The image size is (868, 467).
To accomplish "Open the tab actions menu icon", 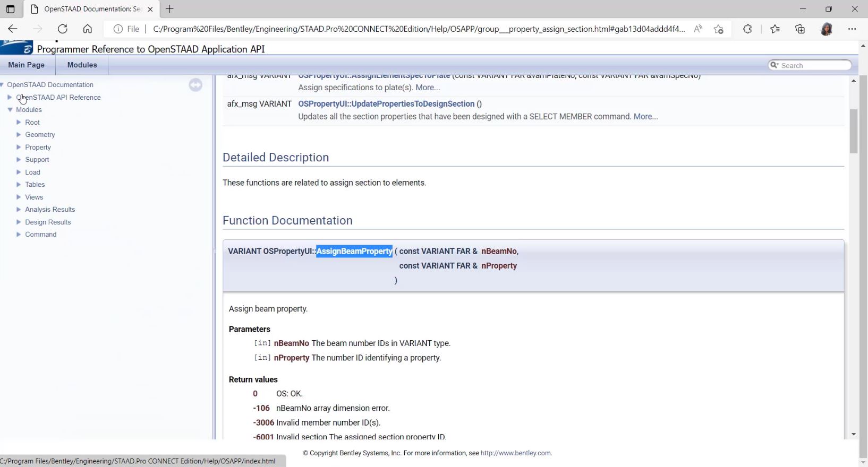I will 10,9.
